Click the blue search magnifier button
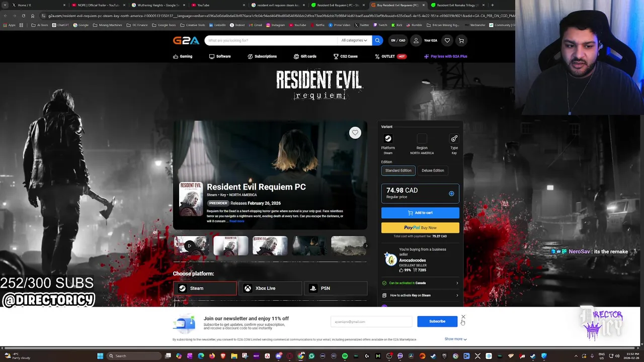The height and width of the screenshot is (362, 644). [377, 40]
